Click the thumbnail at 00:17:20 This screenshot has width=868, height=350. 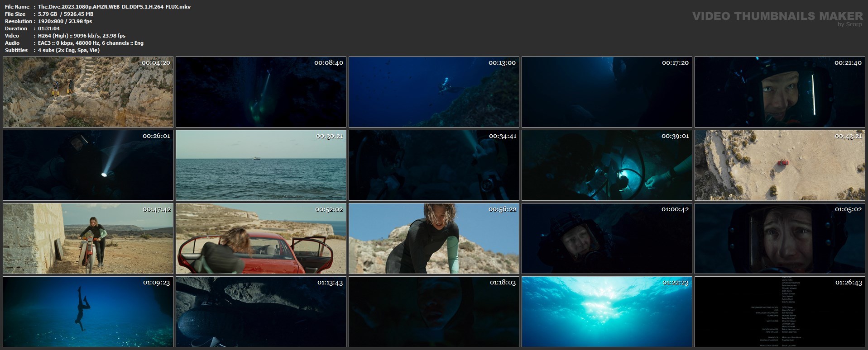coord(607,92)
